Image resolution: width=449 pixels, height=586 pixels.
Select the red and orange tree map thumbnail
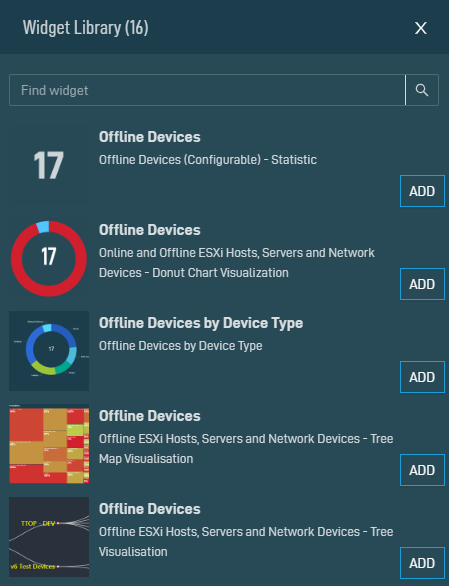click(x=49, y=444)
